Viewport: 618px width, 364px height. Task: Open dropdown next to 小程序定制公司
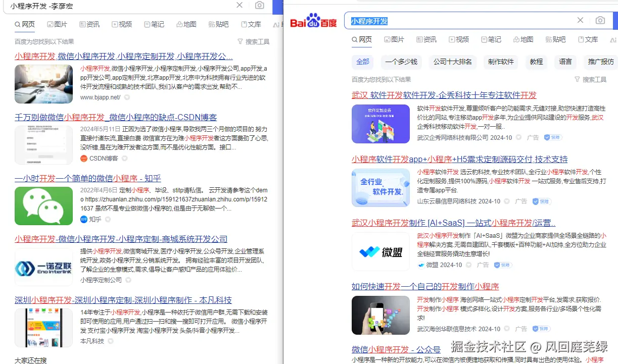[128, 280]
